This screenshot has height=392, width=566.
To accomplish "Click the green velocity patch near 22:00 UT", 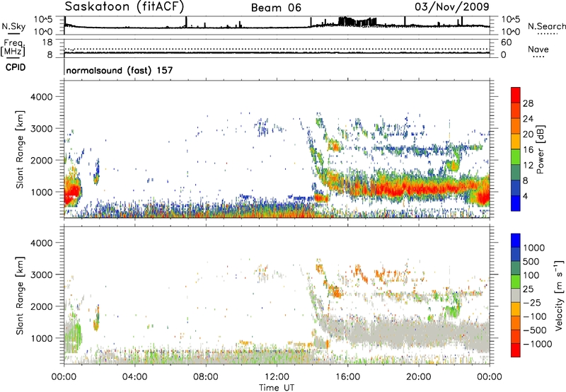I will click(452, 310).
